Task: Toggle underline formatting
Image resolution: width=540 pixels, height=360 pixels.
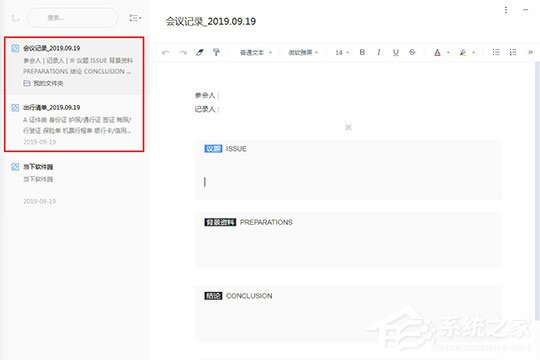Action: [395, 52]
